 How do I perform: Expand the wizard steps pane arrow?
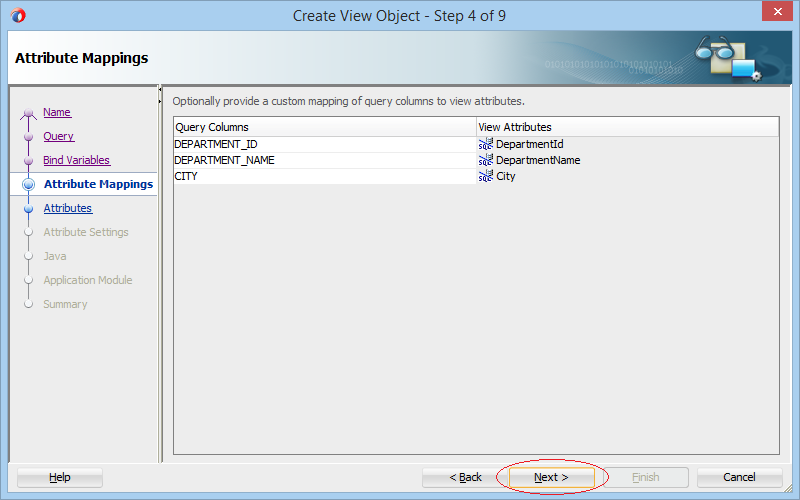tap(160, 102)
